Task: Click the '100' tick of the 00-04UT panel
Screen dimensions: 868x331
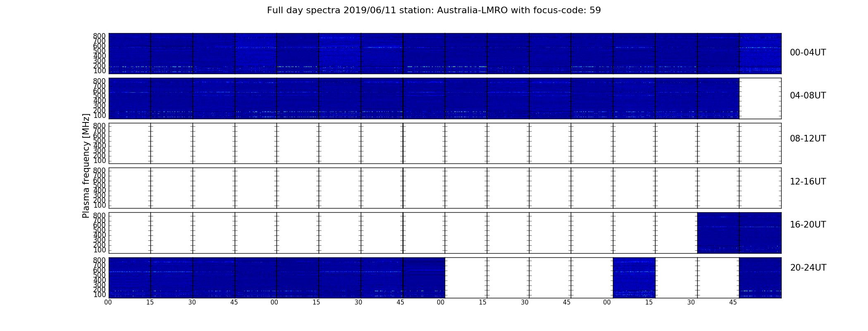Action: (100, 71)
